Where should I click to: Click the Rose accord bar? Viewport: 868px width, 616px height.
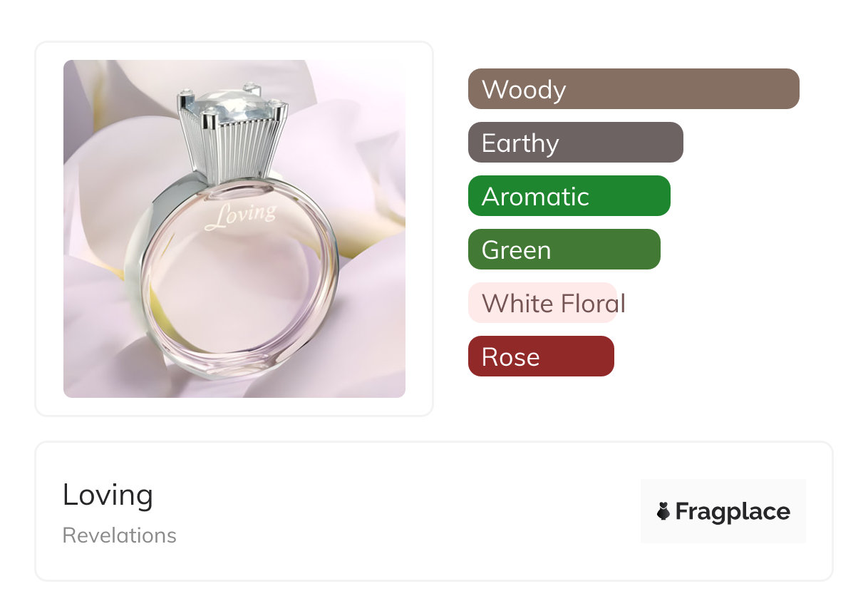[x=540, y=356]
